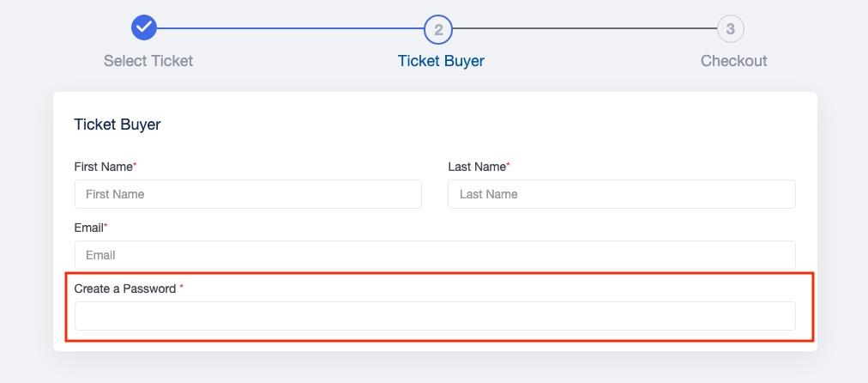Jump to the Checkout step label
868x383 pixels.
click(x=734, y=60)
